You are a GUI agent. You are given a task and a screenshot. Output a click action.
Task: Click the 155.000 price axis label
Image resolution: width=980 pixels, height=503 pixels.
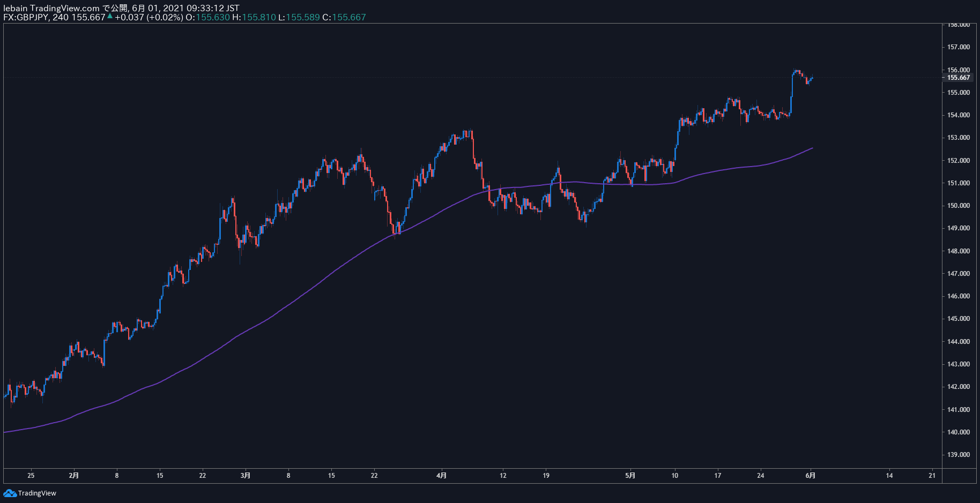[x=959, y=92]
